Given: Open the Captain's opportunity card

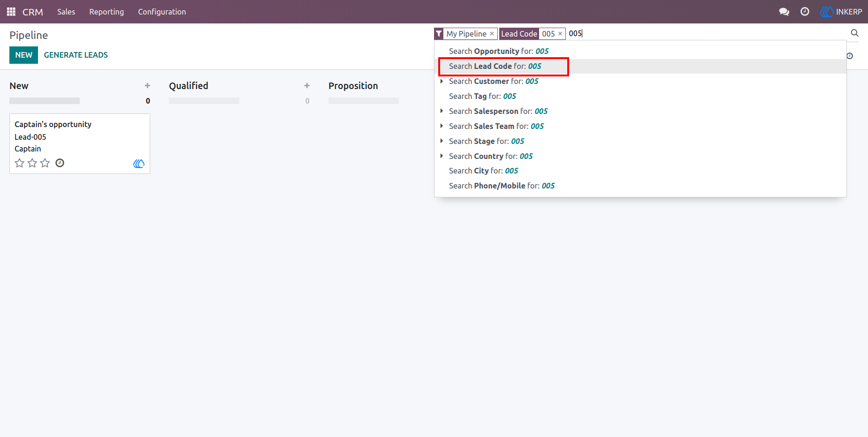Looking at the screenshot, I should (x=80, y=143).
